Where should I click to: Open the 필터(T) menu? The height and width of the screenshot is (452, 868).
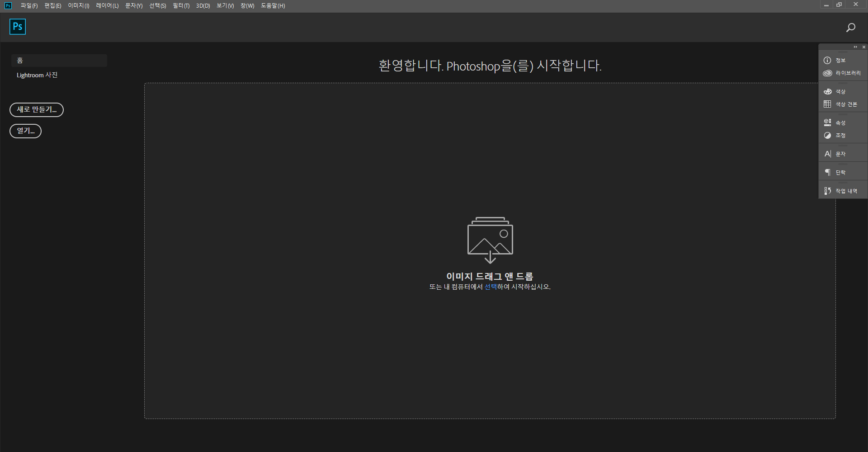[x=181, y=6]
